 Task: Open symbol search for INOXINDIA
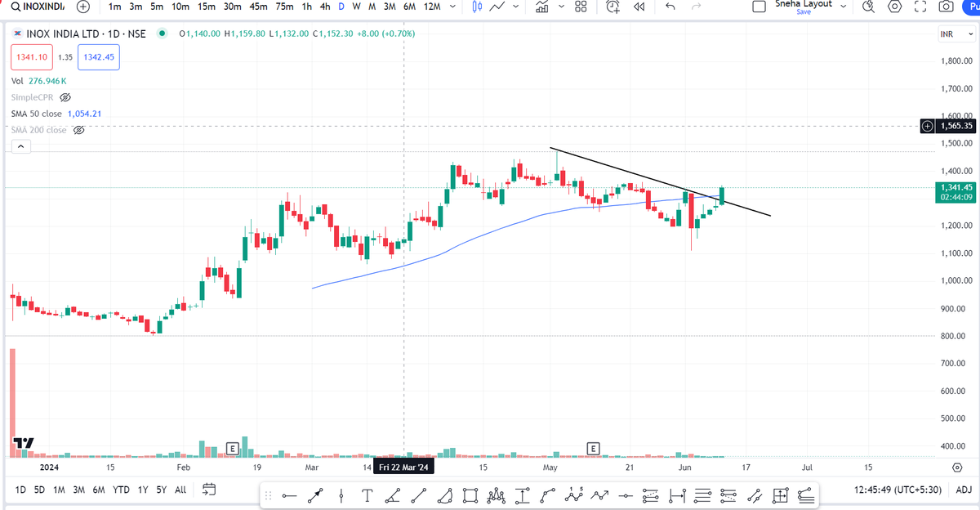coord(38,7)
